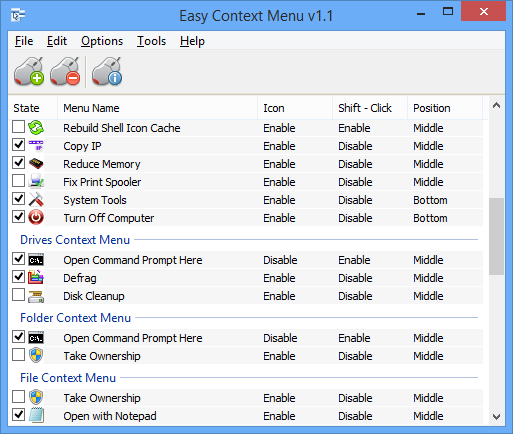Image resolution: width=513 pixels, height=434 pixels.
Task: Tick the Folder Take Ownership checkbox
Action: point(18,354)
